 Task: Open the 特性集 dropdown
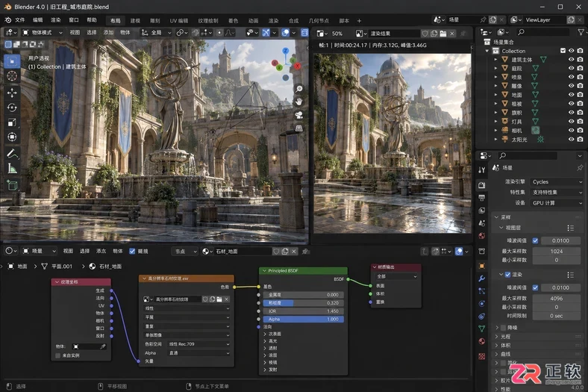[557, 192]
